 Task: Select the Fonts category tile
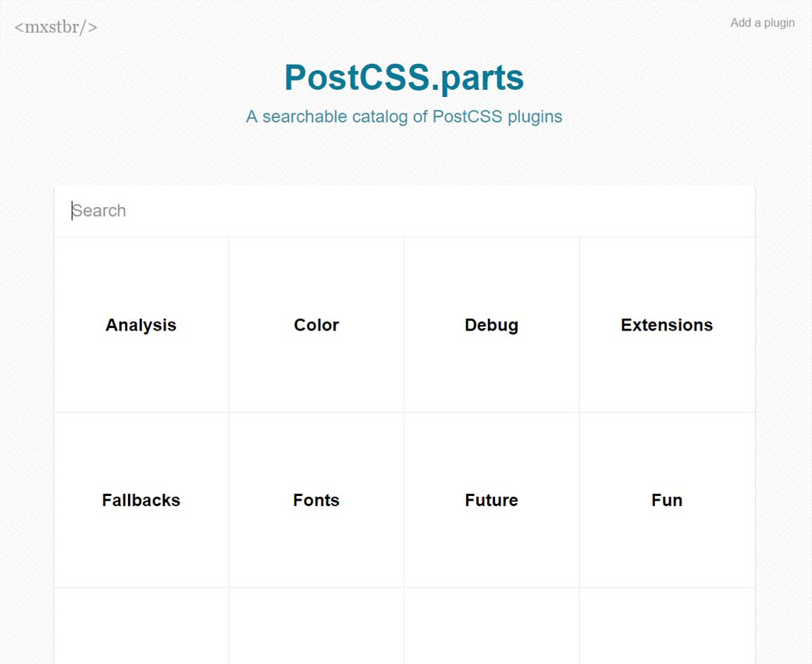pos(316,500)
